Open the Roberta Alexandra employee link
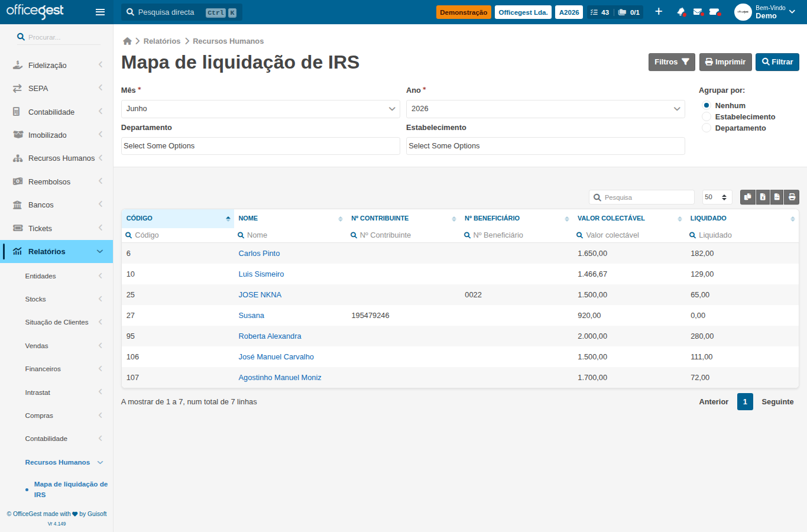The image size is (807, 532). click(270, 336)
